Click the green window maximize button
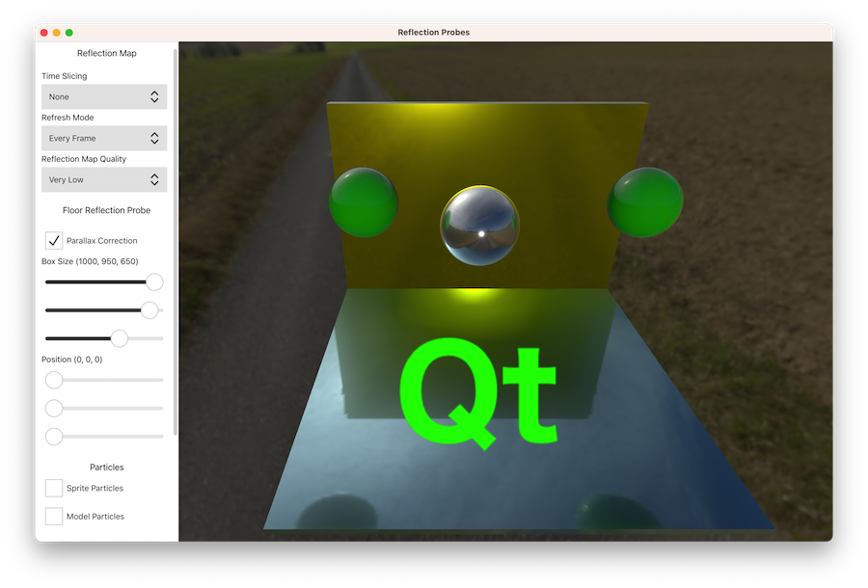This screenshot has height=588, width=868. (69, 33)
